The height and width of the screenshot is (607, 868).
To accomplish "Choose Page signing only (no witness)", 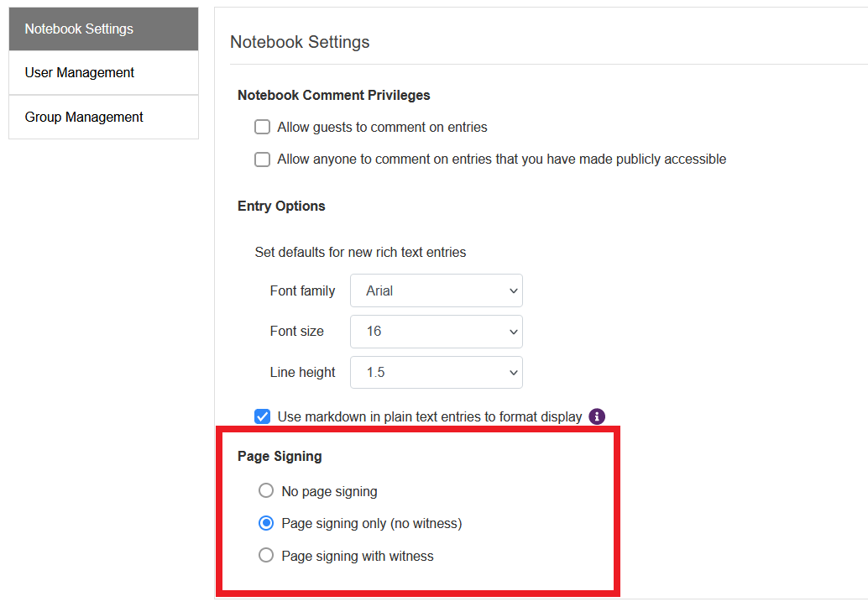I will [266, 523].
